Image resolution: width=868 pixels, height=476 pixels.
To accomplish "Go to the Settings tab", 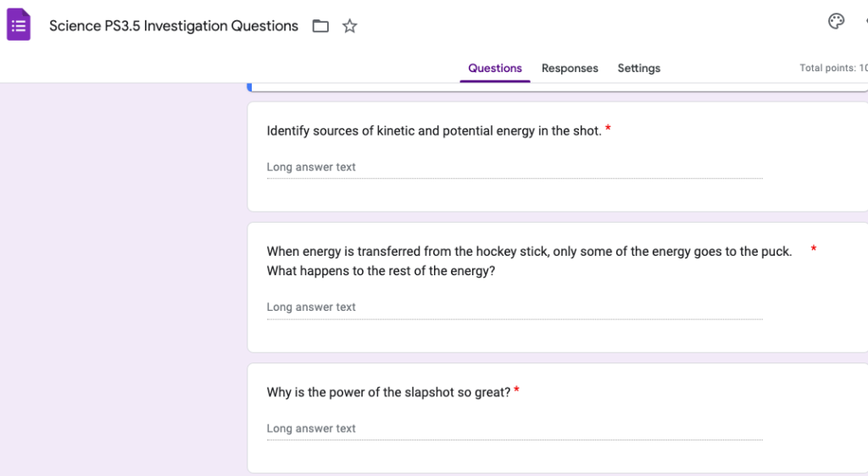I will point(638,69).
